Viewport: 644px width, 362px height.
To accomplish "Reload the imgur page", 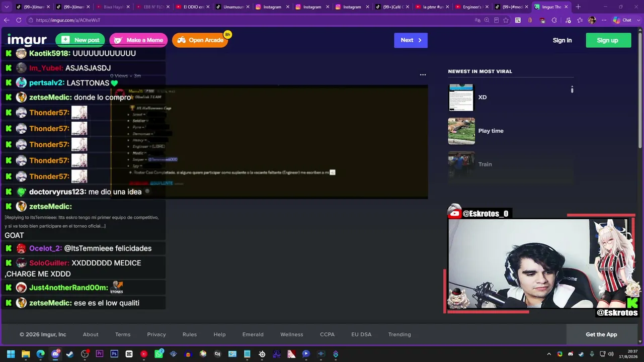I will 19,20.
